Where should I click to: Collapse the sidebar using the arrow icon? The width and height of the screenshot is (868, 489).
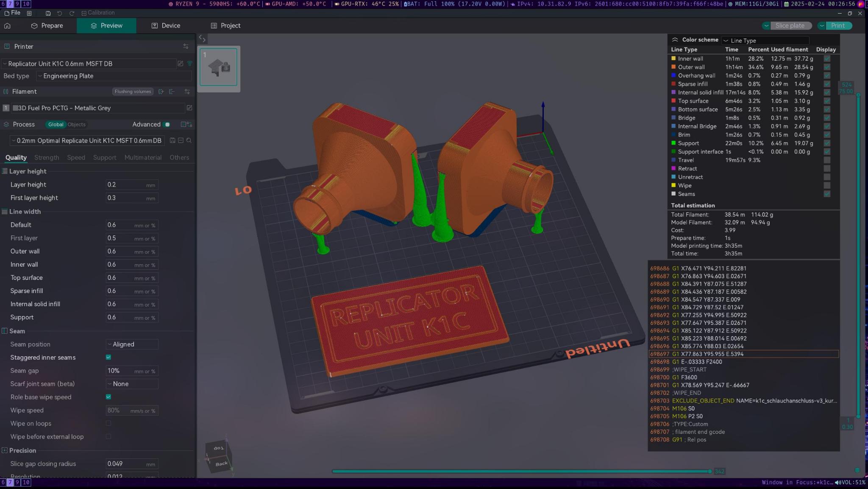click(x=202, y=39)
